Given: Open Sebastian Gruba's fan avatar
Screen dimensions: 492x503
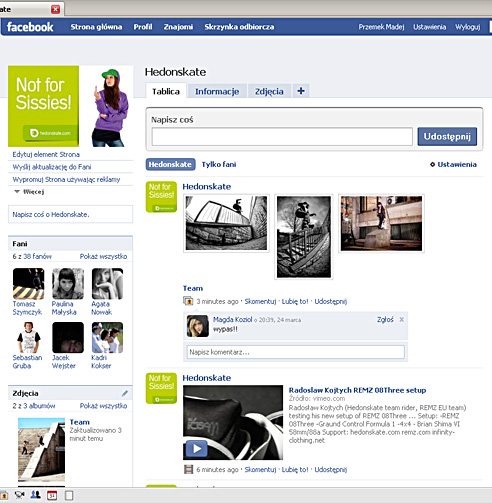Looking at the screenshot, I should [29, 337].
